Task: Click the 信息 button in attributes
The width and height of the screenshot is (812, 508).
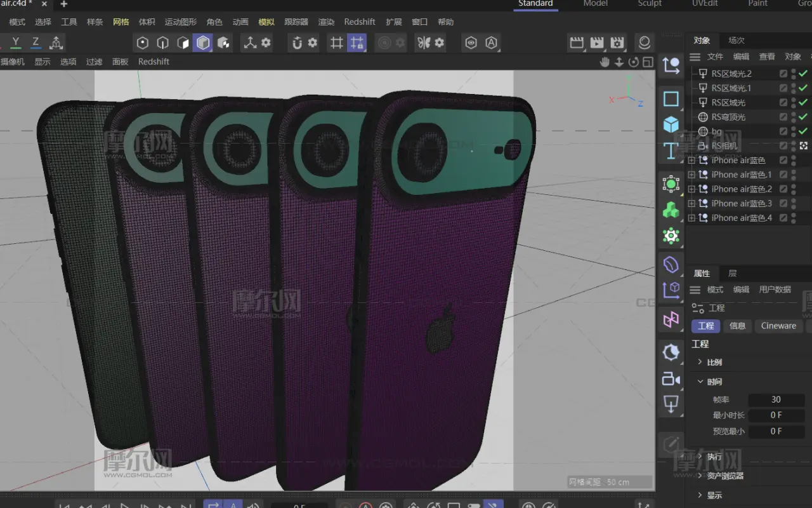Action: (738, 326)
